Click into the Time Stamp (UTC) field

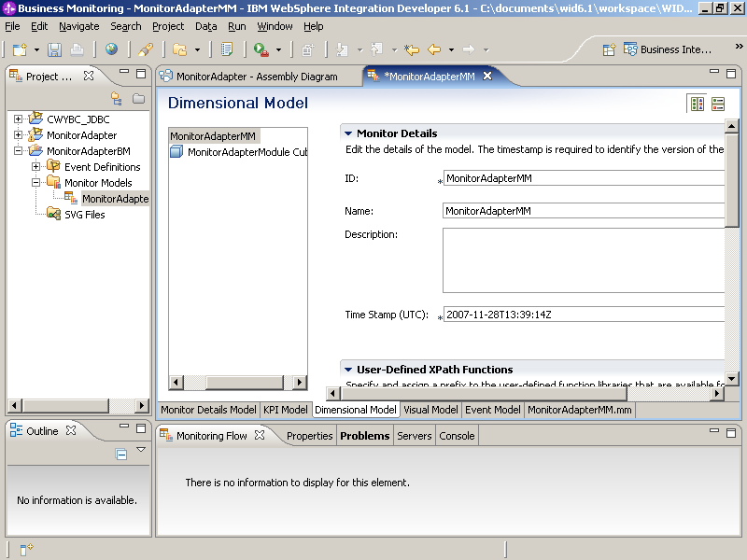(x=584, y=315)
